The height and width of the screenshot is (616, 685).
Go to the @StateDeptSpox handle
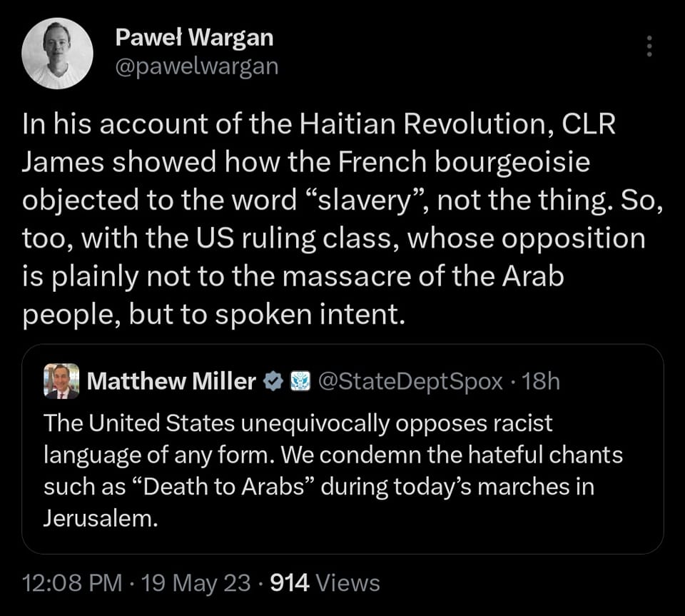click(x=409, y=382)
